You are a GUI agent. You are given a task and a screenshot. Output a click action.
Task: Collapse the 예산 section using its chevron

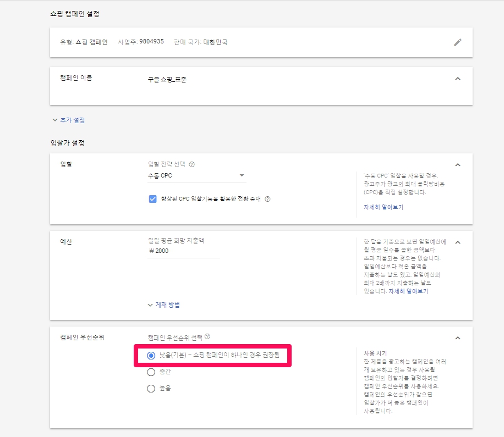(457, 242)
